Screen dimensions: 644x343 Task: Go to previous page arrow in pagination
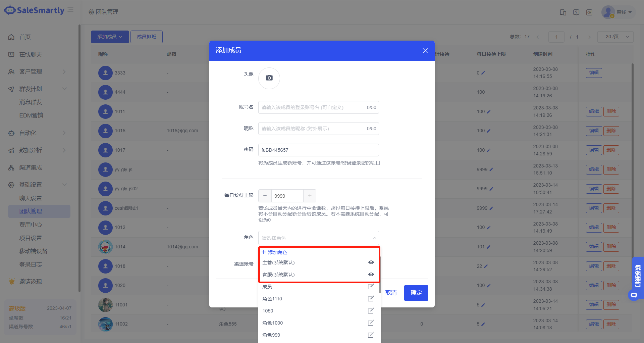[x=538, y=37]
